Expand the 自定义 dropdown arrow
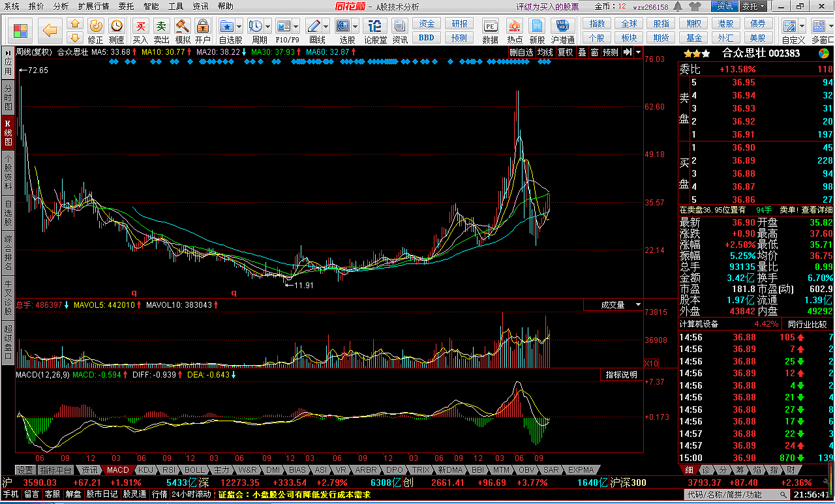 point(802,26)
